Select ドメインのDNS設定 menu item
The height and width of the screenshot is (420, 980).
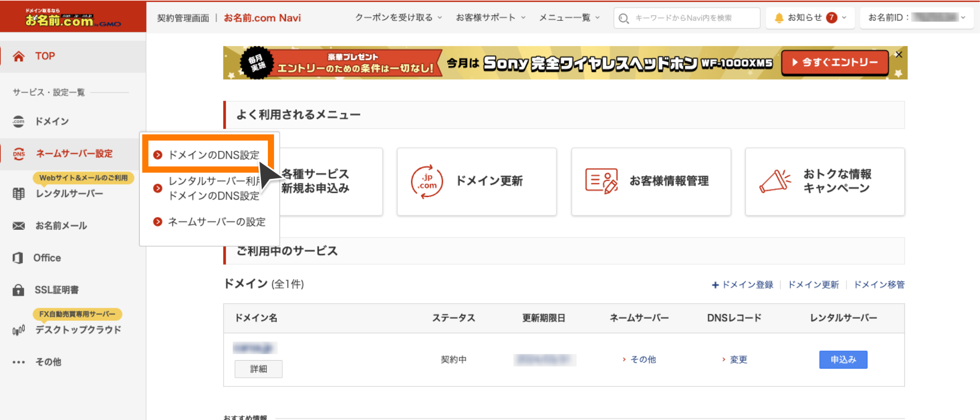[208, 155]
